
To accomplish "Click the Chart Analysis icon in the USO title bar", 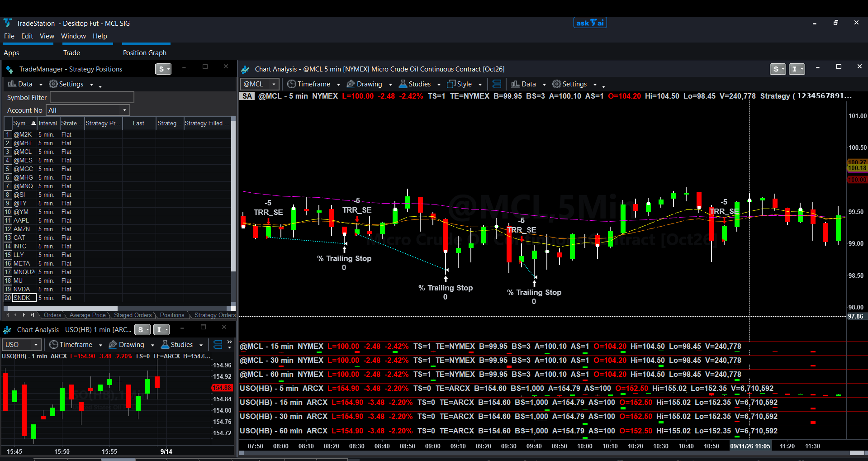I will (7, 330).
